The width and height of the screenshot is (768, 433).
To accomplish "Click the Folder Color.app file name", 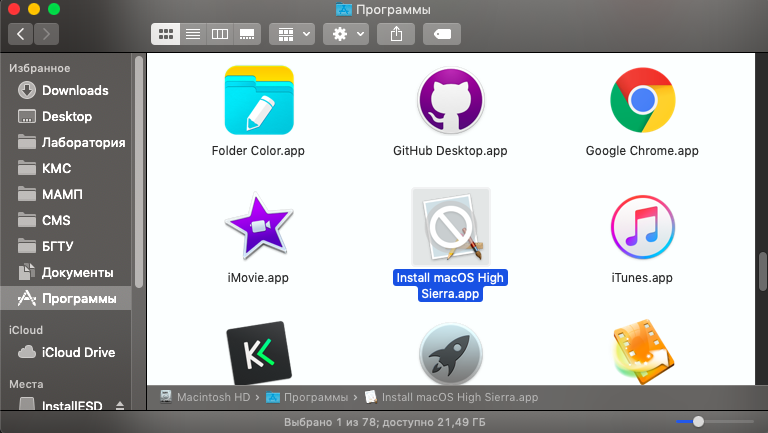I will 258,151.
